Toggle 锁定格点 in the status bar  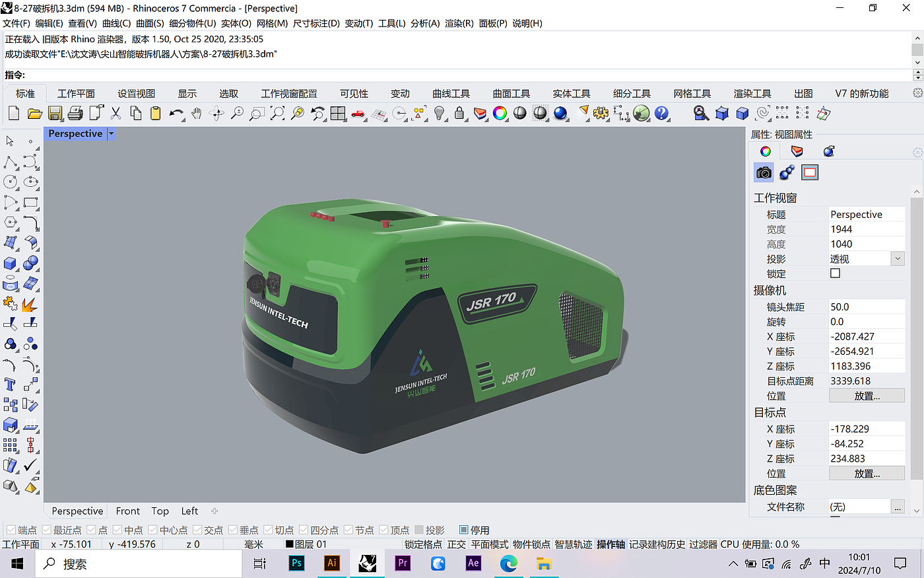423,544
